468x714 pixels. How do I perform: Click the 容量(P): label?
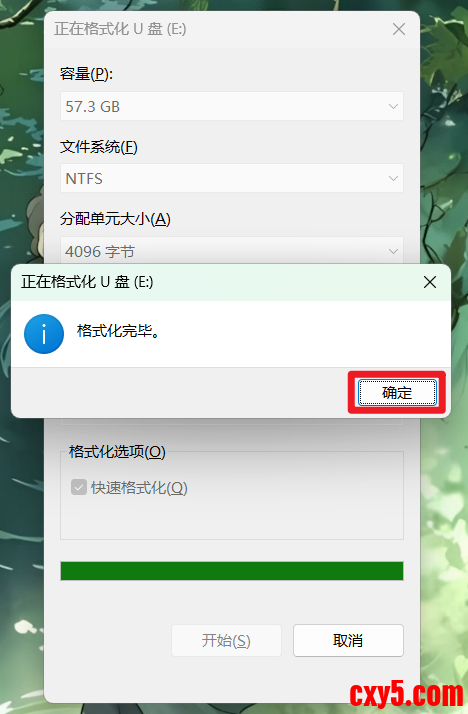86,74
